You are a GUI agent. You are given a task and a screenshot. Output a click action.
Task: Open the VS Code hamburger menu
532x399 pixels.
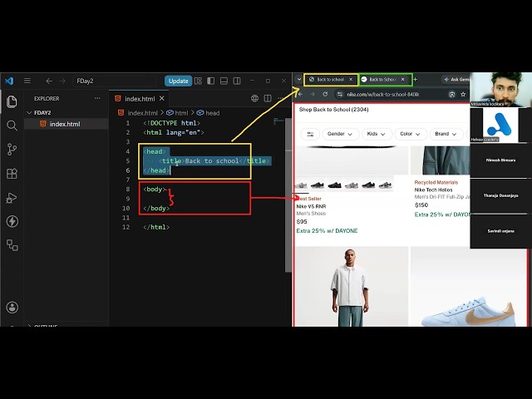27,81
